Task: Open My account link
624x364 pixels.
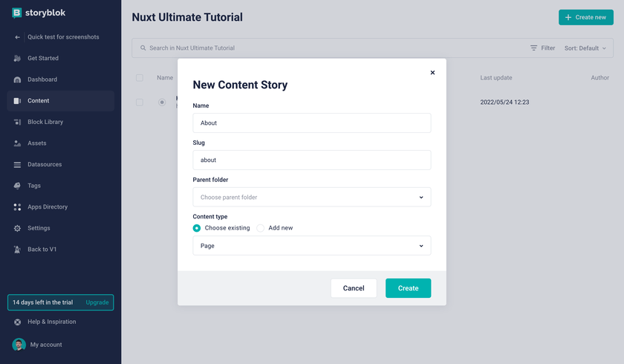Action: click(x=46, y=345)
